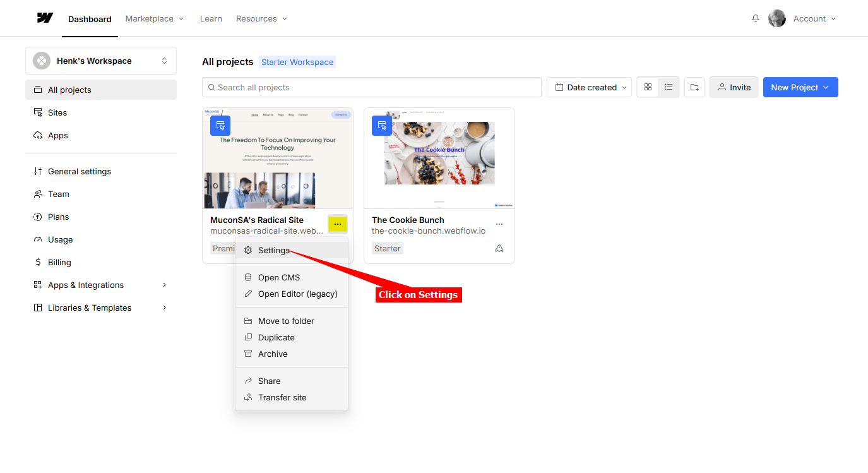Expand Libraries & Templates submenu arrow
Screen dimensions: 868x473
[x=164, y=308]
